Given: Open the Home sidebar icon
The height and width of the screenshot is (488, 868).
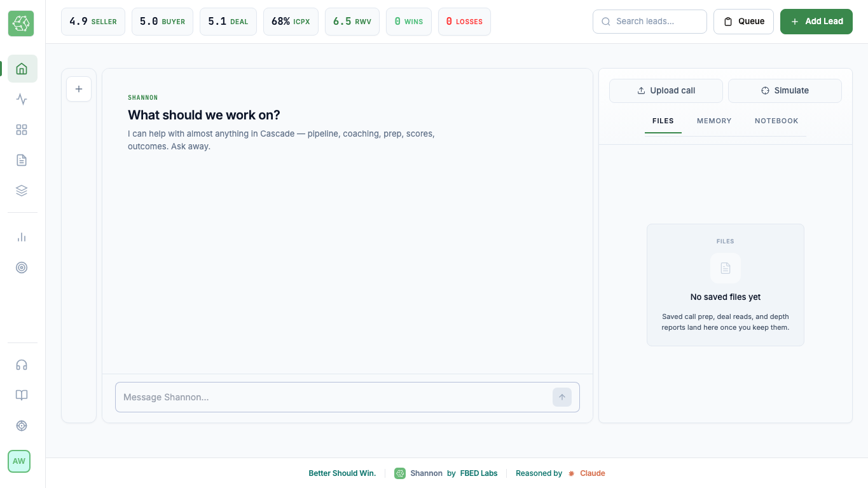Looking at the screenshot, I should click(22, 69).
